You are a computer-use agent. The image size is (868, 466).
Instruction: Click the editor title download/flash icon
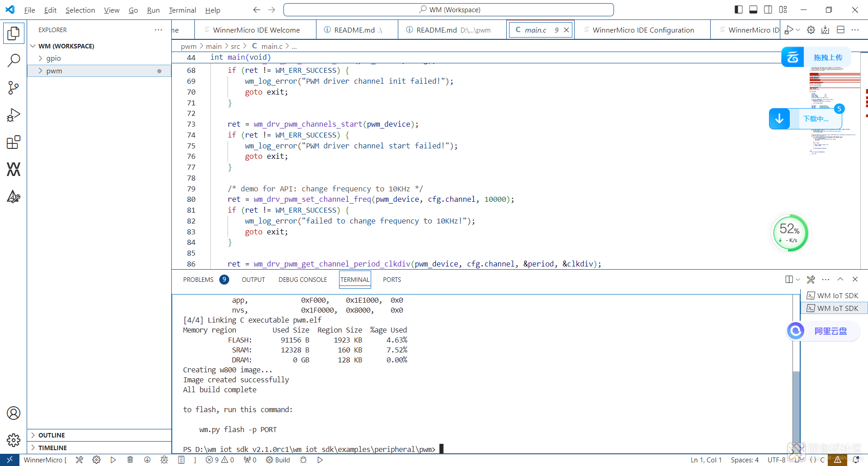tap(826, 30)
